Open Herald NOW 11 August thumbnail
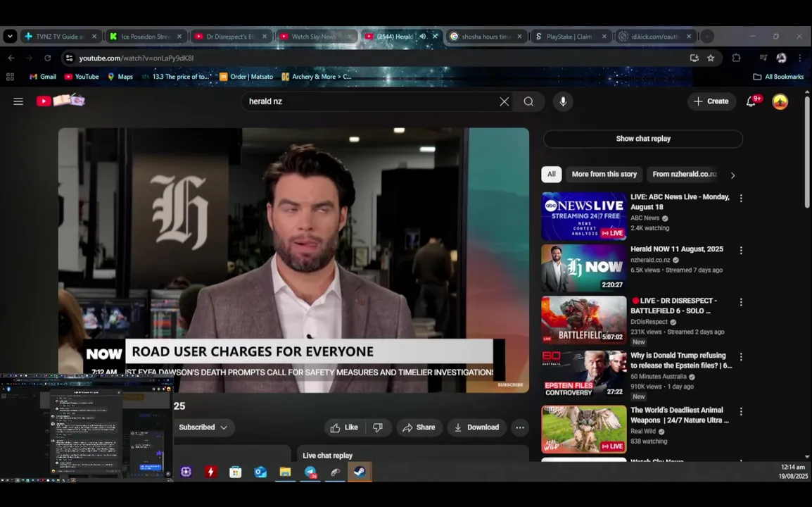Viewport: 812px width, 507px height. pos(583,268)
